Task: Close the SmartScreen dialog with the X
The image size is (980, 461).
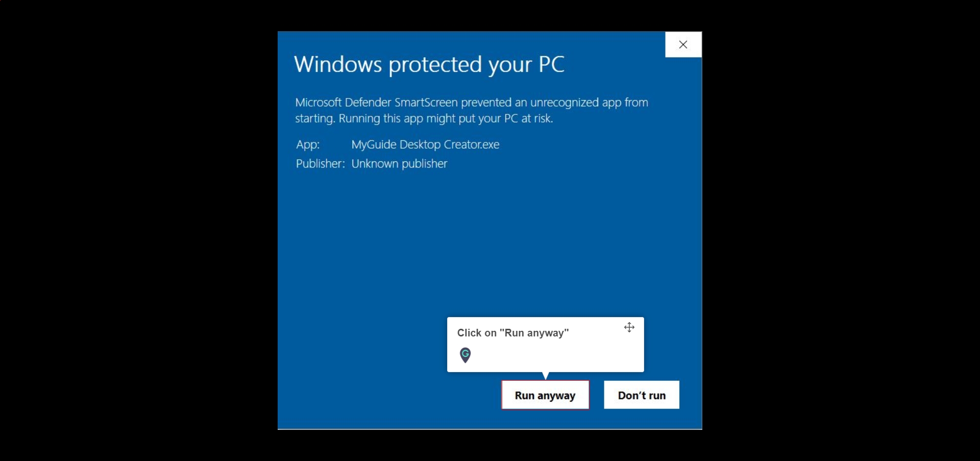Action: tap(683, 44)
